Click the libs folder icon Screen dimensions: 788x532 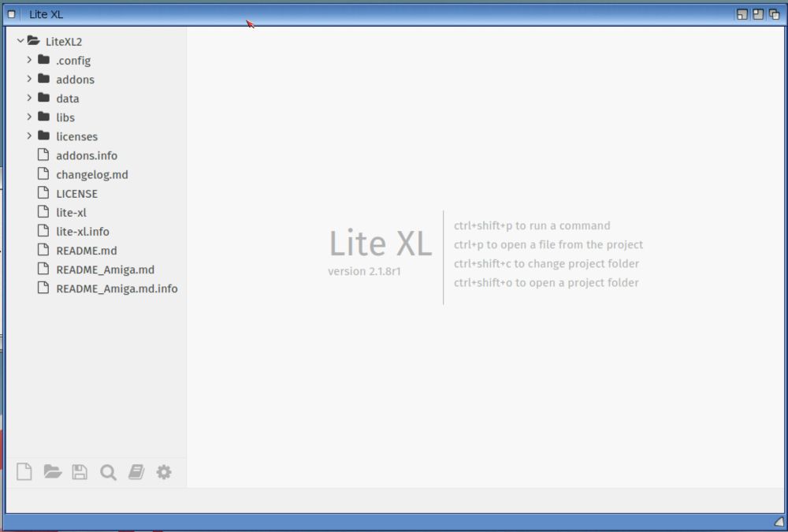pyautogui.click(x=43, y=117)
